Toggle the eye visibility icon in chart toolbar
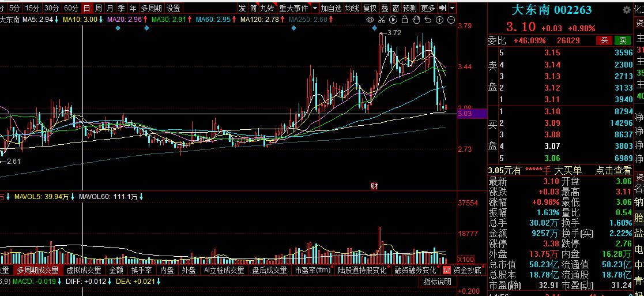 370,20
